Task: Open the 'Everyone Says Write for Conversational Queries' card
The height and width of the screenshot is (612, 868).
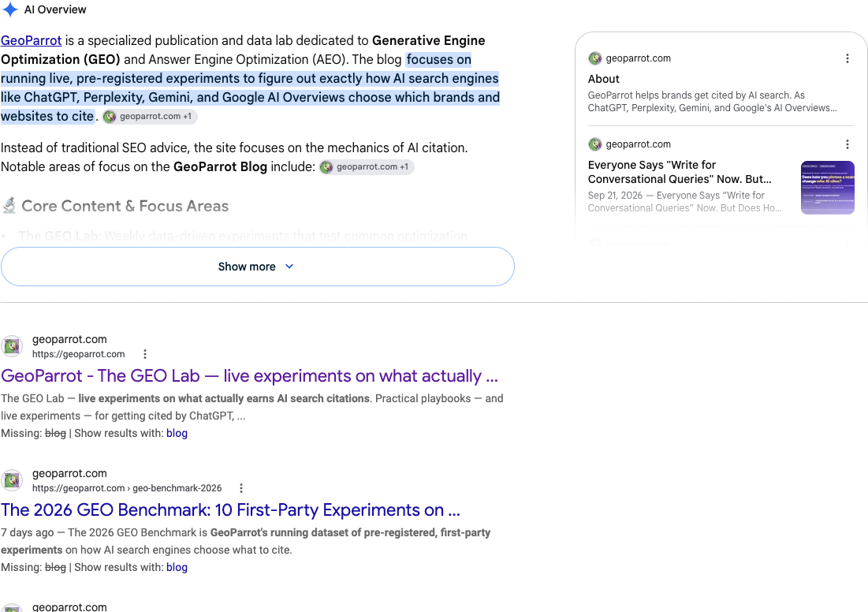Action: pos(680,172)
